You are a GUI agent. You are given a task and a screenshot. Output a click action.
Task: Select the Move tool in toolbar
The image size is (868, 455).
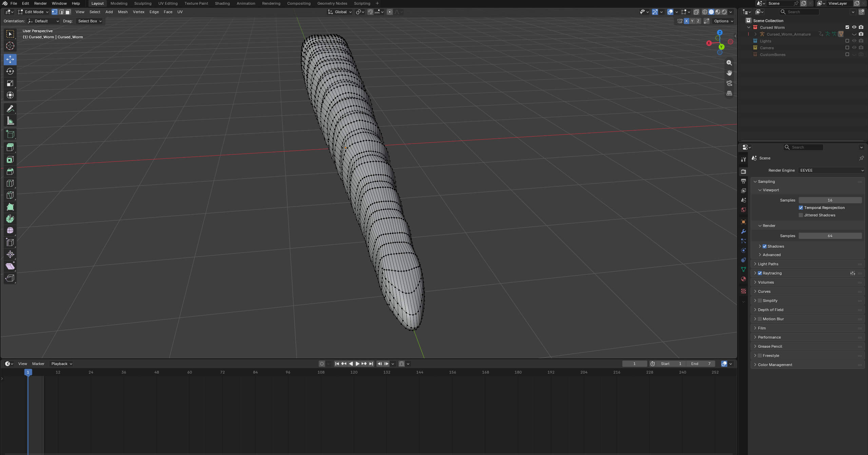tap(10, 59)
